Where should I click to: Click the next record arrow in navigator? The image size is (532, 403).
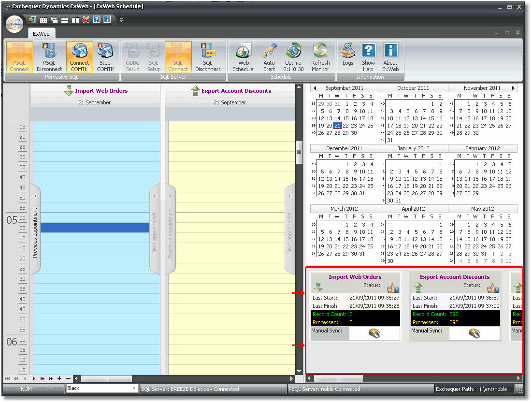(x=33, y=378)
